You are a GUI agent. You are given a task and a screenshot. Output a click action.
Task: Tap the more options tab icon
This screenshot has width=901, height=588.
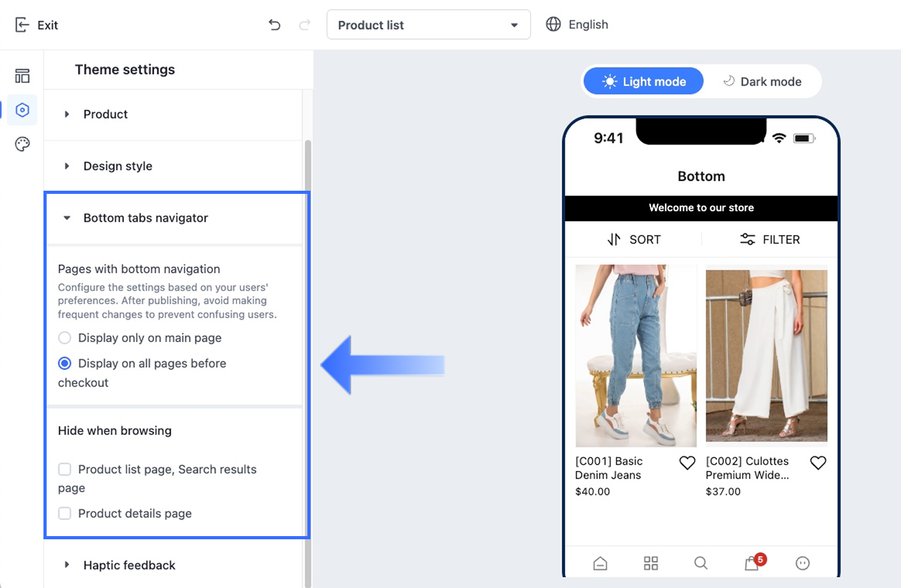802,563
